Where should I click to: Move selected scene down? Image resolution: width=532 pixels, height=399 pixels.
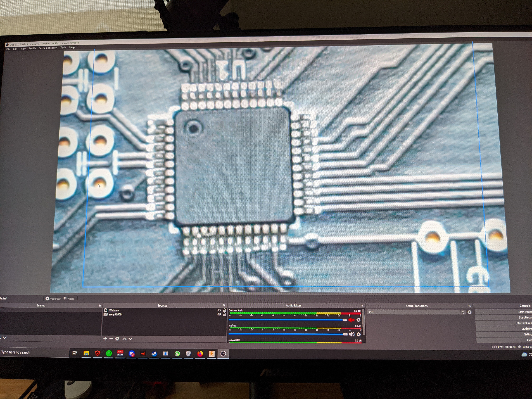5,338
